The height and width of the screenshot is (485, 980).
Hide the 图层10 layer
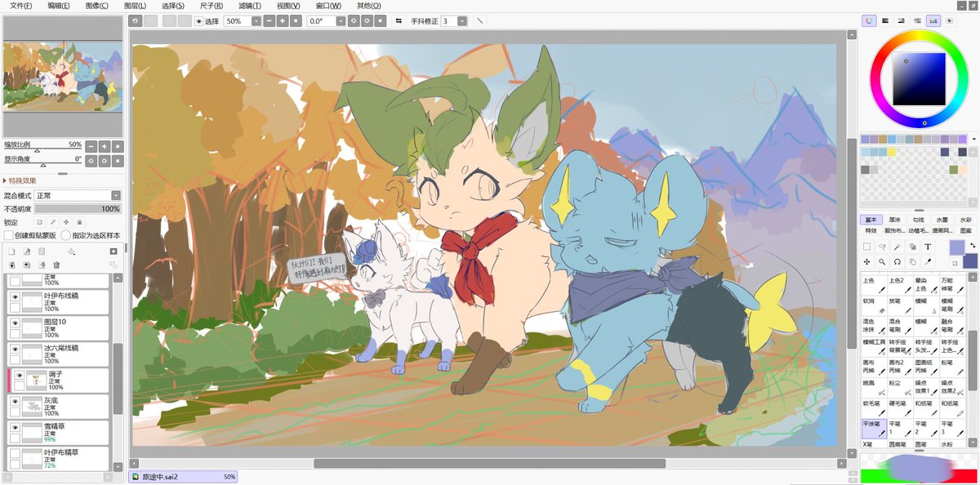(x=15, y=323)
